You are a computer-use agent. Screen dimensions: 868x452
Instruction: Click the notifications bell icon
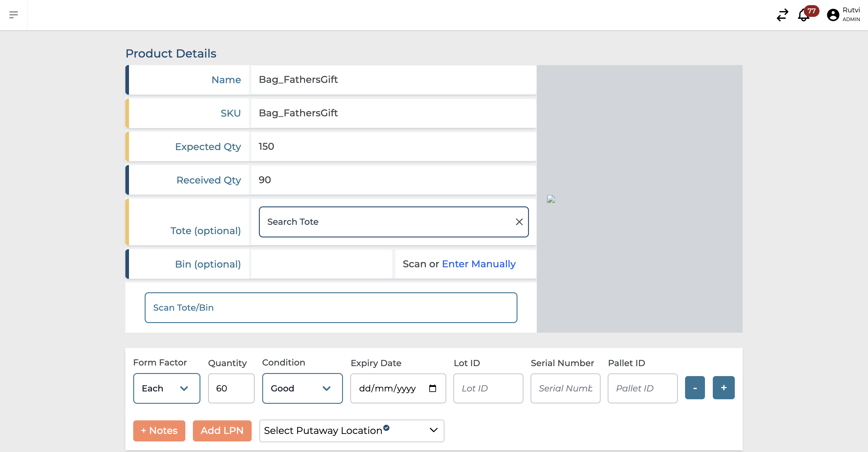coord(804,14)
